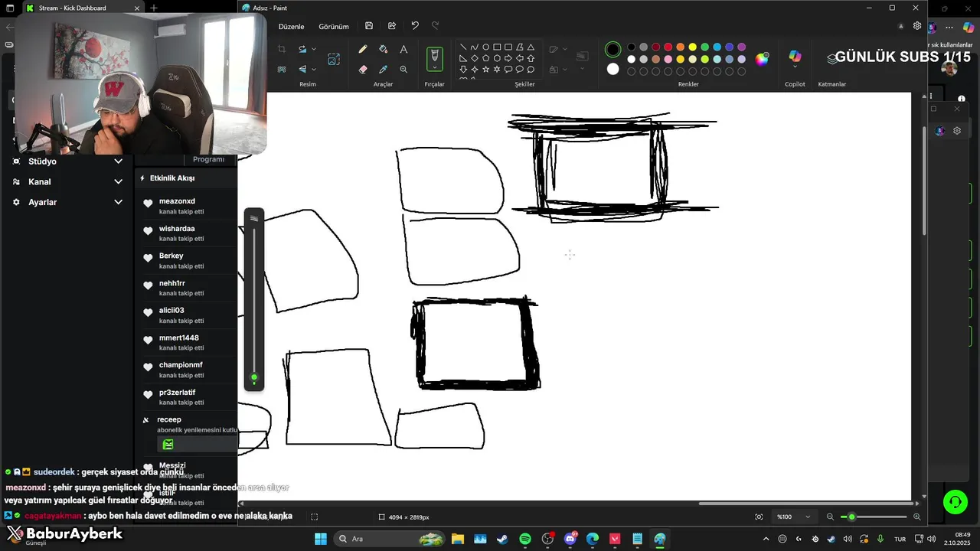
Task: Click the Crop icon in Resim group
Action: pos(282,49)
